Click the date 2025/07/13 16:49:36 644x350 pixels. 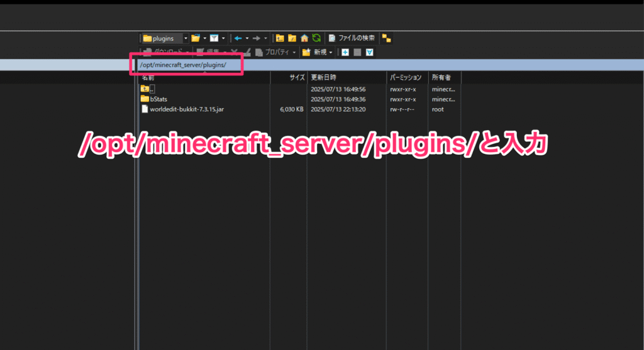coord(338,99)
